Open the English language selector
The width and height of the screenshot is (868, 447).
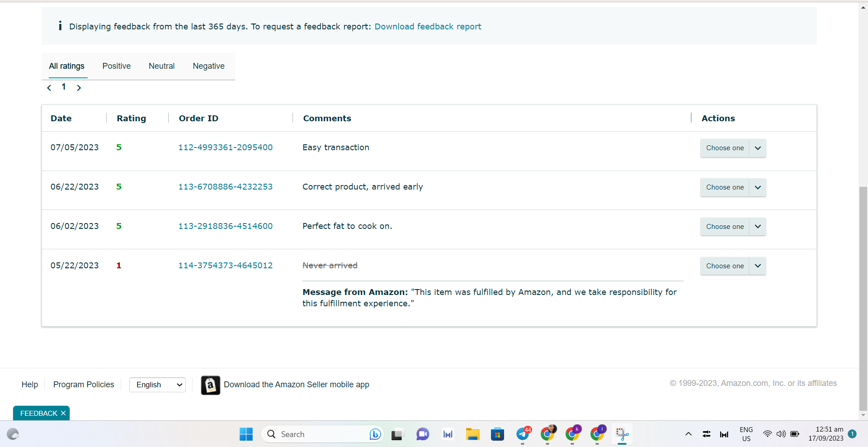pyautogui.click(x=157, y=385)
